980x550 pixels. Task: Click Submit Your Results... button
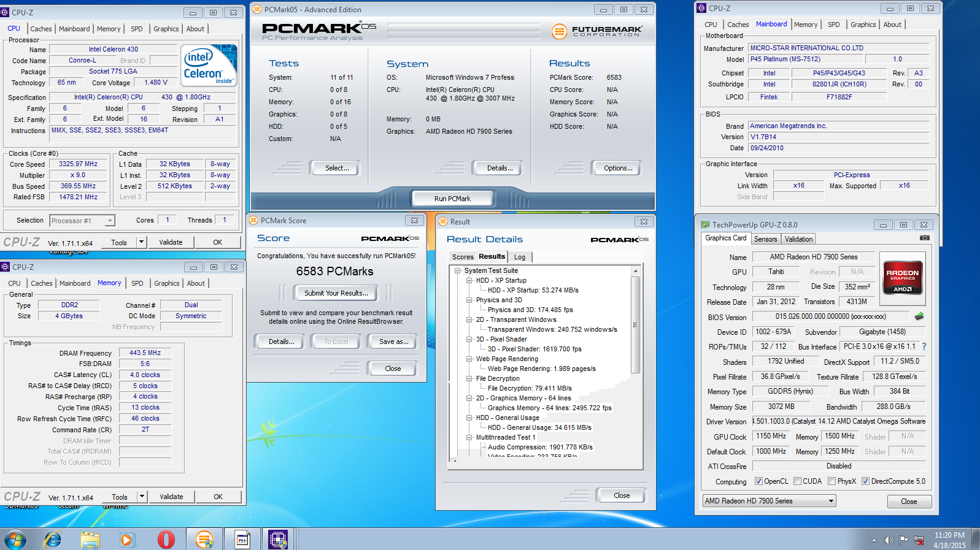[336, 293]
